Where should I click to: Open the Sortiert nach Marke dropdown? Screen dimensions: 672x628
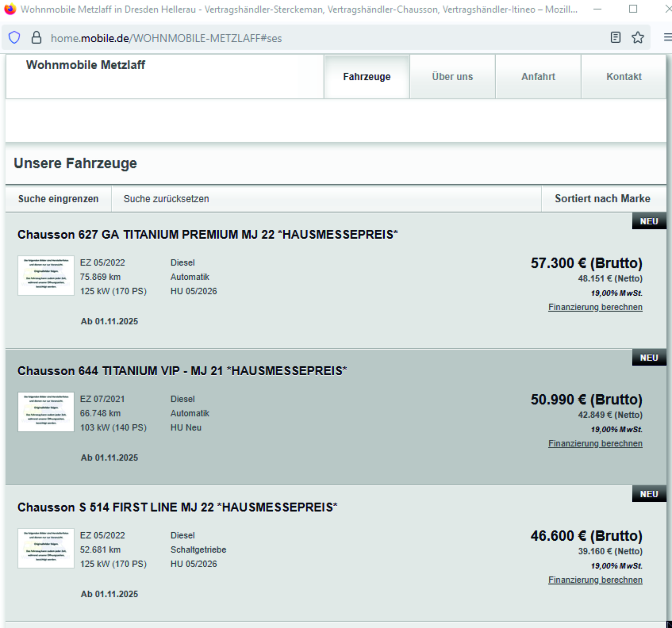pyautogui.click(x=602, y=199)
